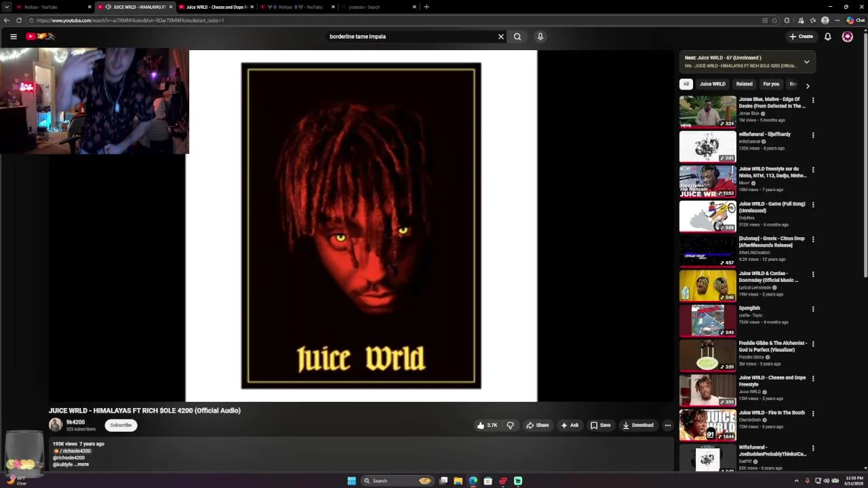Open the YouTube notifications bell

[x=828, y=37]
